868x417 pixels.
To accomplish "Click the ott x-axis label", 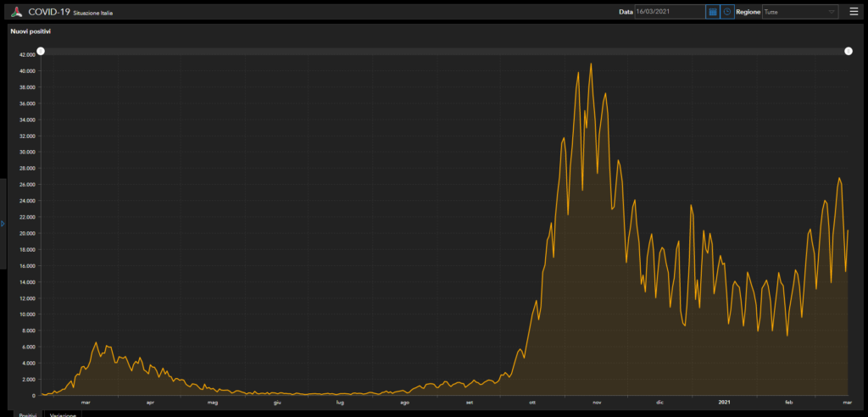I will click(532, 403).
